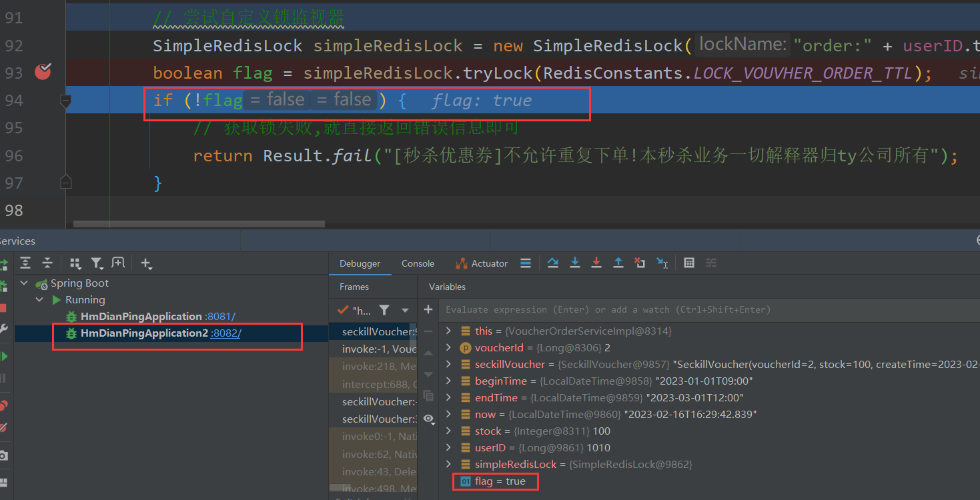Screen dimensions: 980x500
Task: Open the Evaluate Expression calculator icon
Action: pyautogui.click(x=689, y=263)
